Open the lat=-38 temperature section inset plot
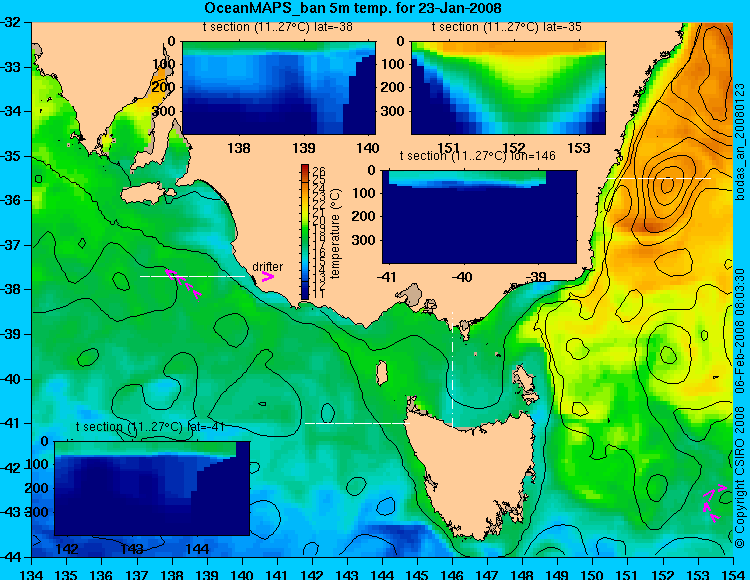 coord(279,88)
